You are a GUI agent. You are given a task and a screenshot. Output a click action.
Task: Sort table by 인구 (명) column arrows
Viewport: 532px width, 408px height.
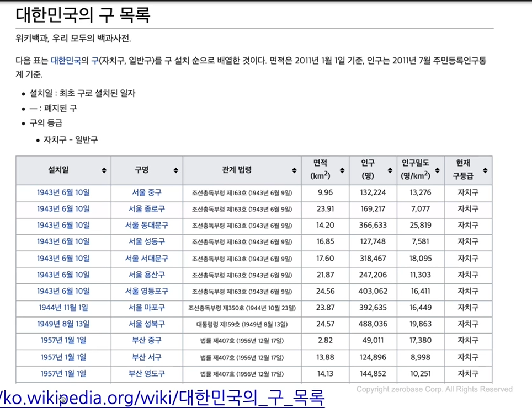click(390, 170)
